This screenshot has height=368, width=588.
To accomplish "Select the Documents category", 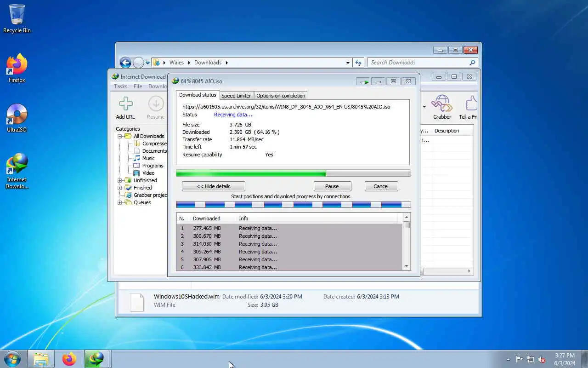I will click(x=151, y=151).
